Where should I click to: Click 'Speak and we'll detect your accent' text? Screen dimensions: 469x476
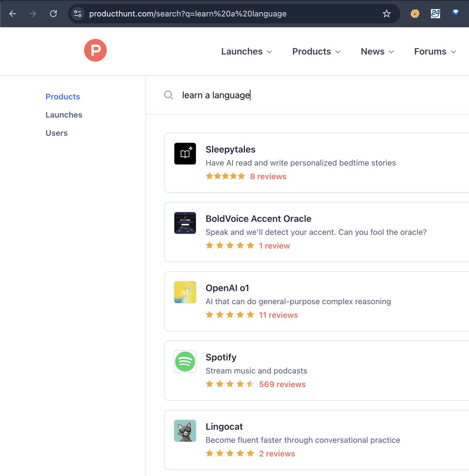coord(316,232)
